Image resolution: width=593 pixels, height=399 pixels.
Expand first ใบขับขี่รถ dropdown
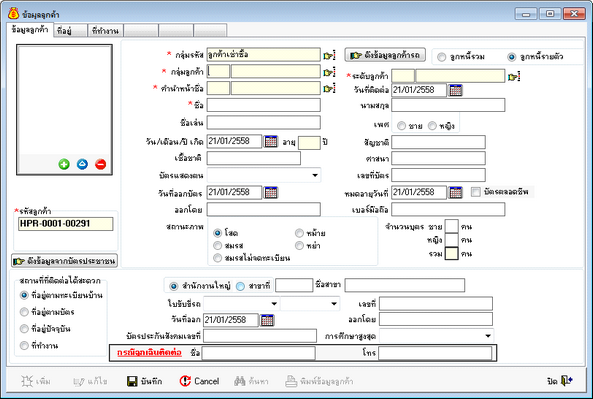tap(274, 304)
